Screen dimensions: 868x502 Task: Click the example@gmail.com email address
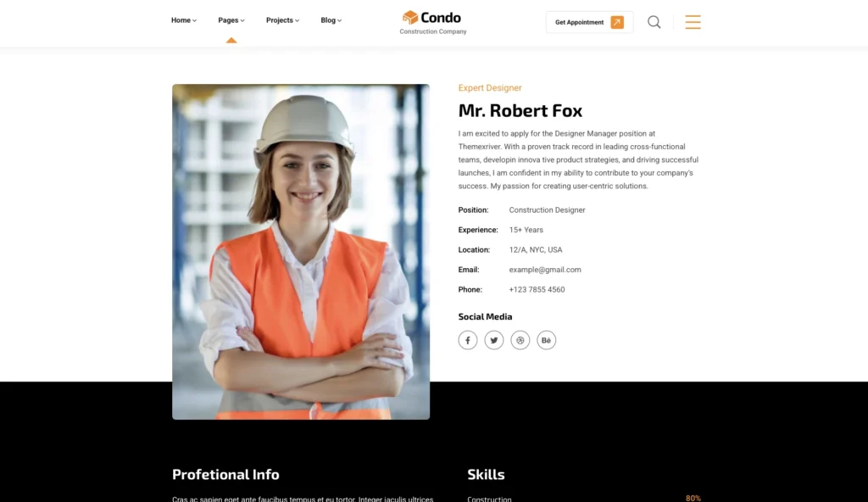545,270
